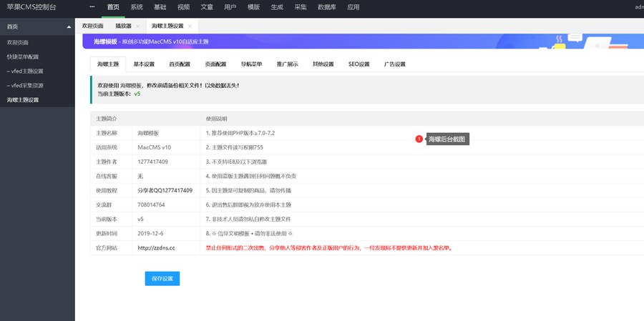Switch to the 基本设置 tab

[x=144, y=64]
